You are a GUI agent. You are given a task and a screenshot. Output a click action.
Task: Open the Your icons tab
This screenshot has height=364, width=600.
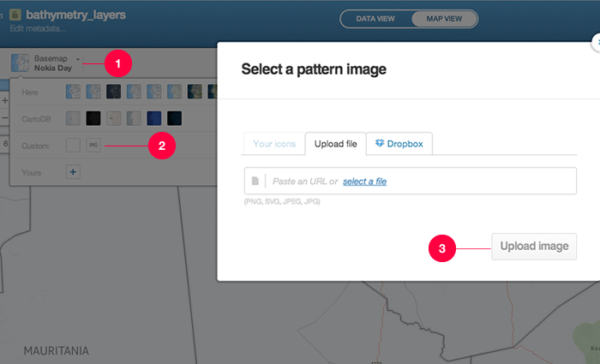coord(274,144)
